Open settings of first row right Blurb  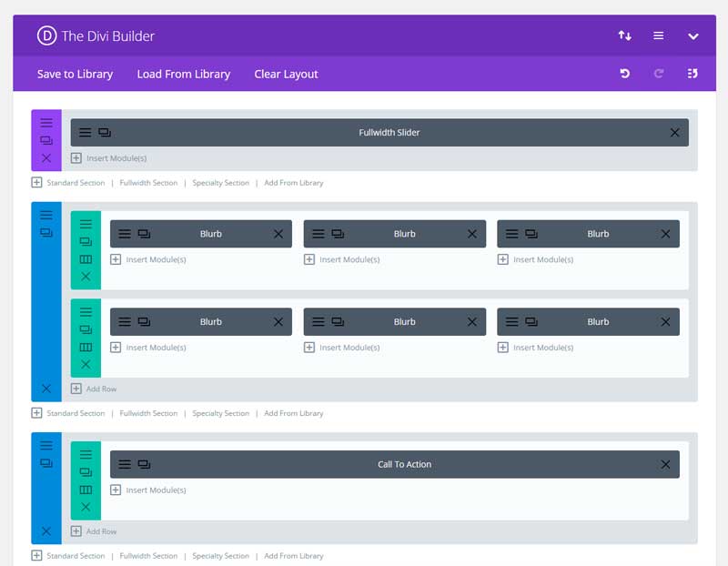pyautogui.click(x=511, y=234)
